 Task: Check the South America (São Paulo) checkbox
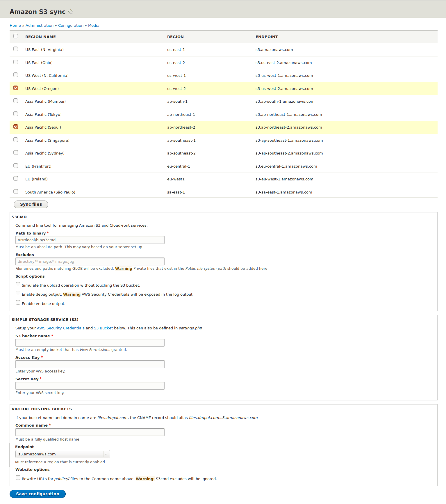16,191
